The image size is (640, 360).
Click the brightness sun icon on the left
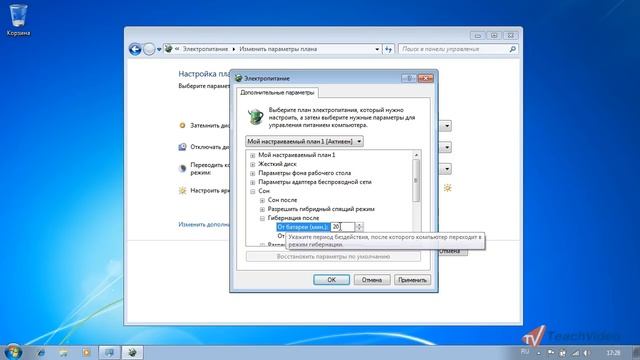182,190
